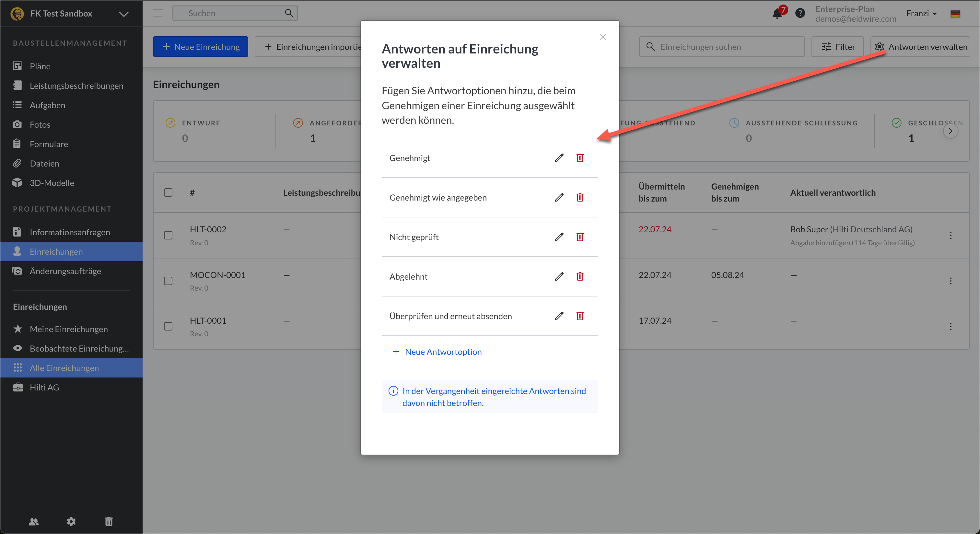Delete the Abgelehnt option
Screen dimensions: 980x534
click(580, 276)
